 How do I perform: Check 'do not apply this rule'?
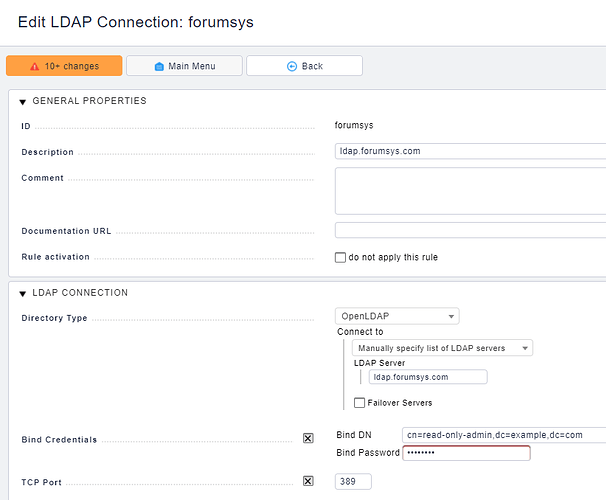(x=340, y=257)
